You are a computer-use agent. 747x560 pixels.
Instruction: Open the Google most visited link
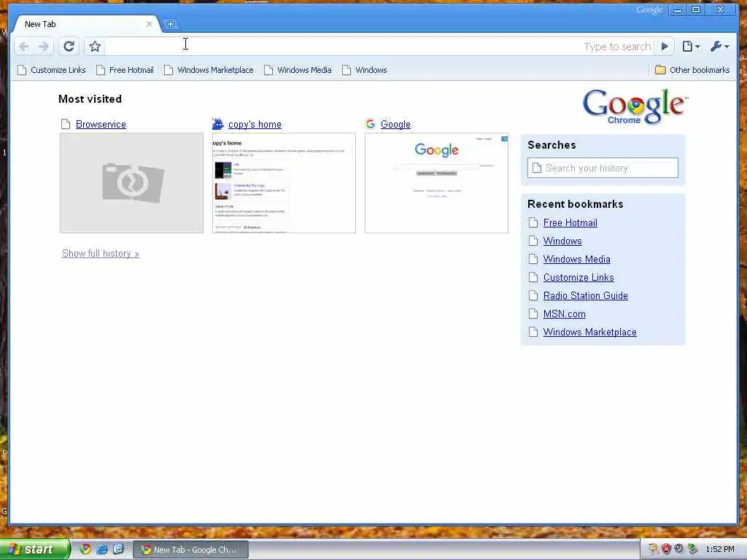click(x=395, y=124)
